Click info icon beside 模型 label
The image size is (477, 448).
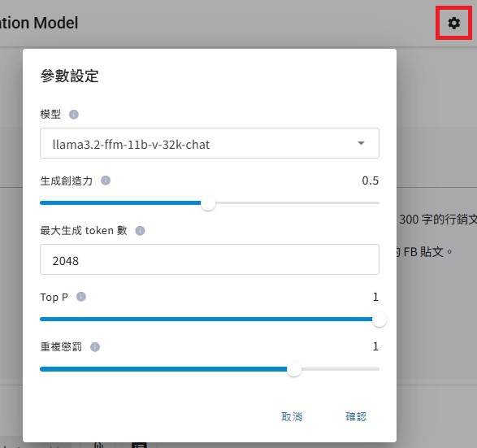pyautogui.click(x=74, y=115)
